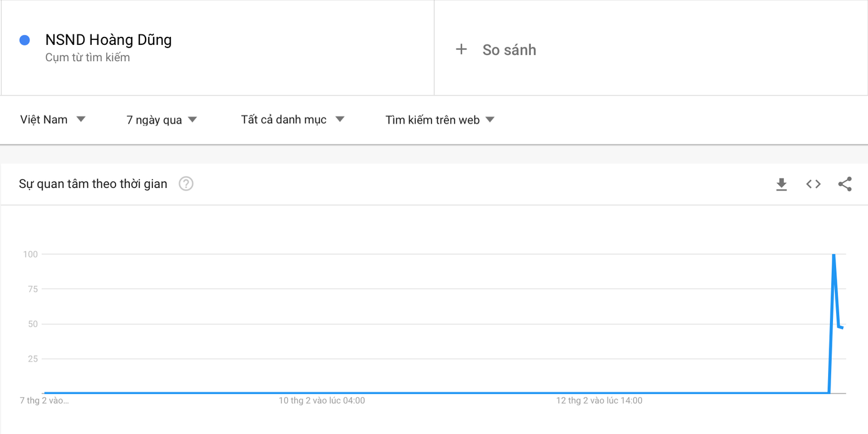Edit the NSND Hoàng Dũng search term
The width and height of the screenshot is (868, 434).
pos(109,40)
